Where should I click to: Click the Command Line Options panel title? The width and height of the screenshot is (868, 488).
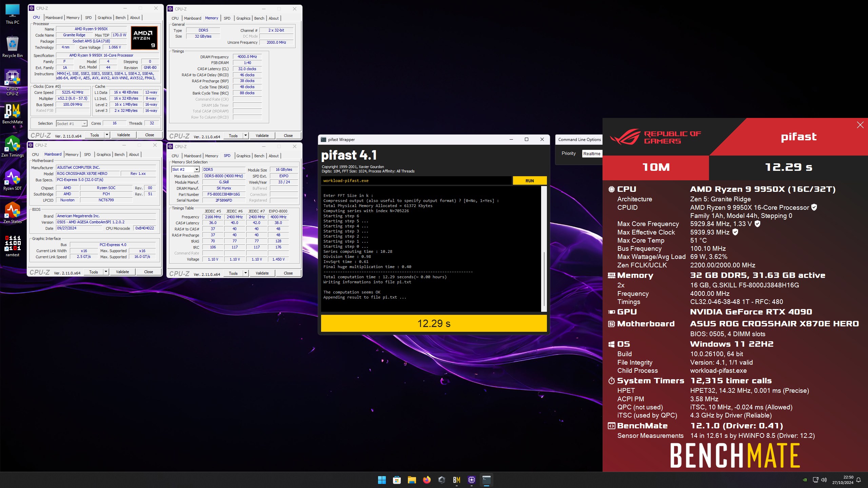579,140
